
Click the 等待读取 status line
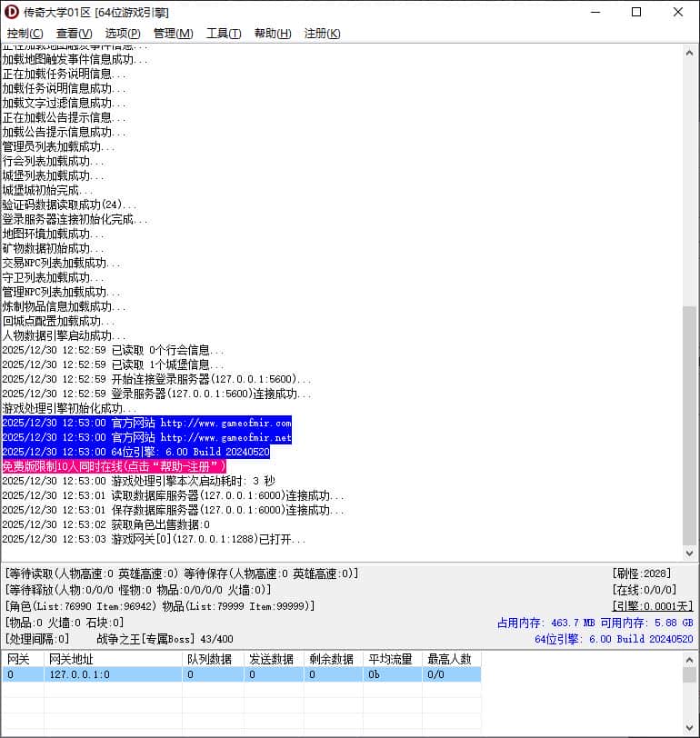tap(182, 573)
